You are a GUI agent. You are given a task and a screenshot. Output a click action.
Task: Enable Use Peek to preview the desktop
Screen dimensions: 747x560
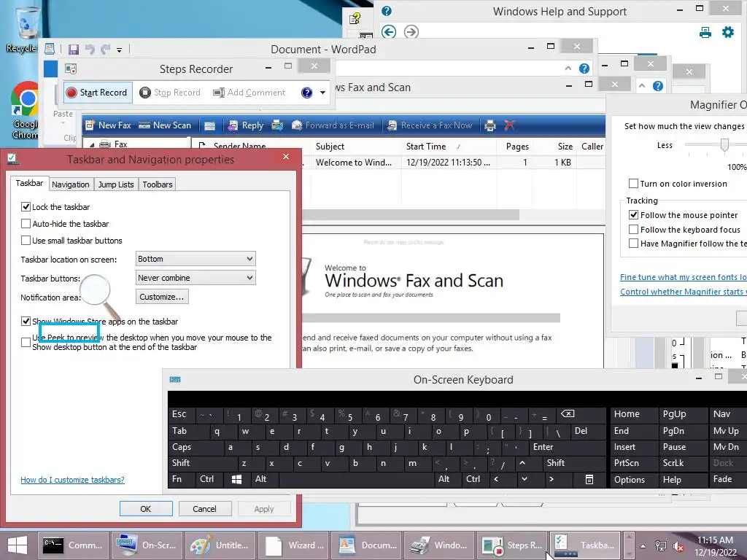point(26,342)
